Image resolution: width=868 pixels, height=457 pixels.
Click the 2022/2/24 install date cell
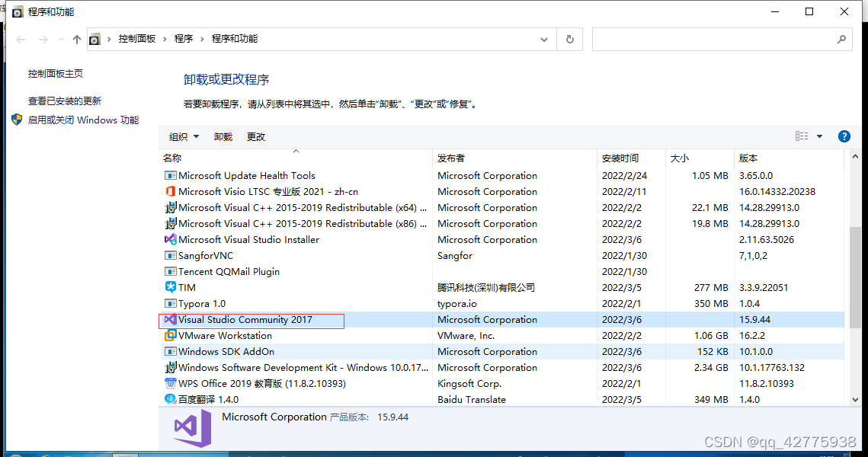tap(624, 175)
